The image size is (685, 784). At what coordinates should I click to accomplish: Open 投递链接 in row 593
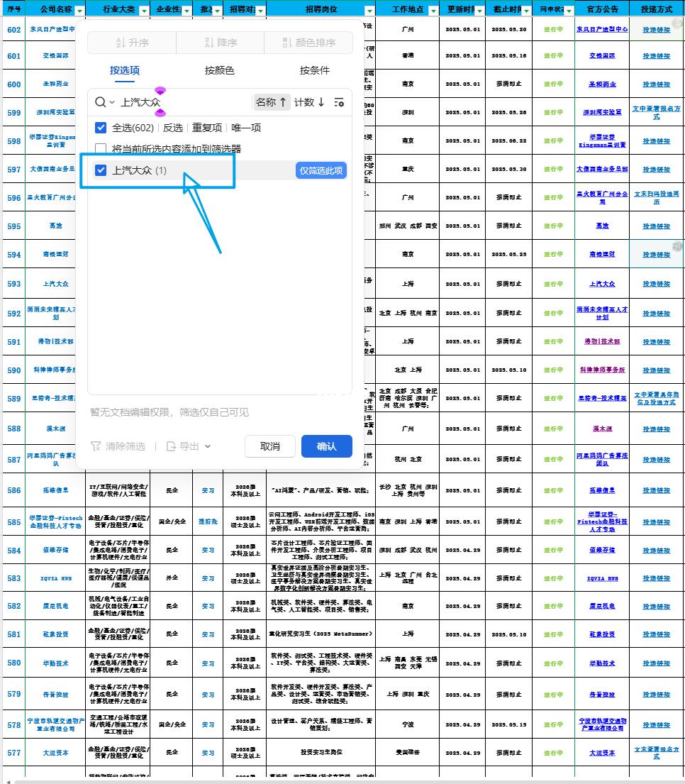coord(656,284)
